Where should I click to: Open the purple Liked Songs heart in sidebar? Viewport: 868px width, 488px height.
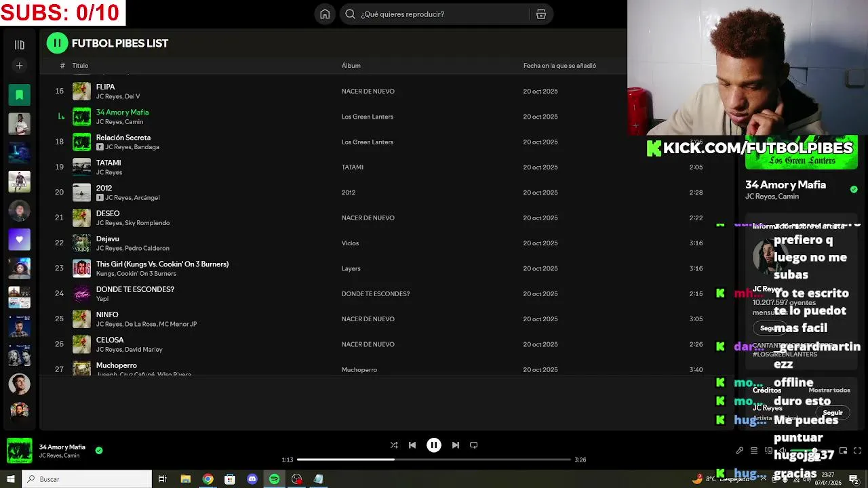point(19,239)
